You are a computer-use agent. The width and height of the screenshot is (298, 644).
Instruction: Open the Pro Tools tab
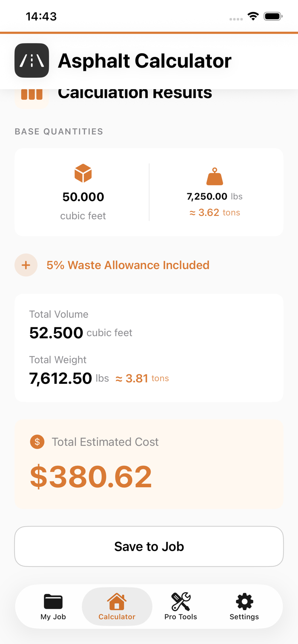181,607
